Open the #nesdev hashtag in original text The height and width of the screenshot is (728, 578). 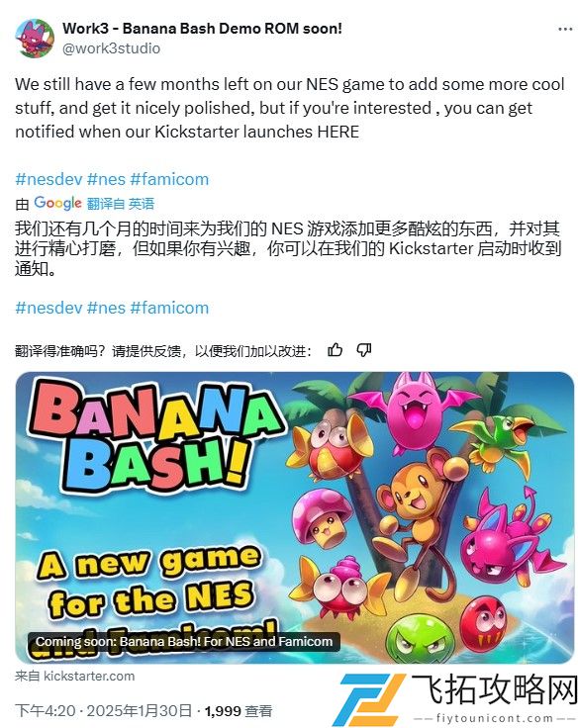coord(48,179)
